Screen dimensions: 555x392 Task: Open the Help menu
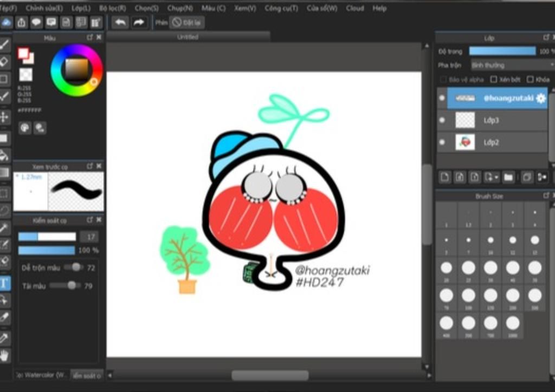pos(379,8)
